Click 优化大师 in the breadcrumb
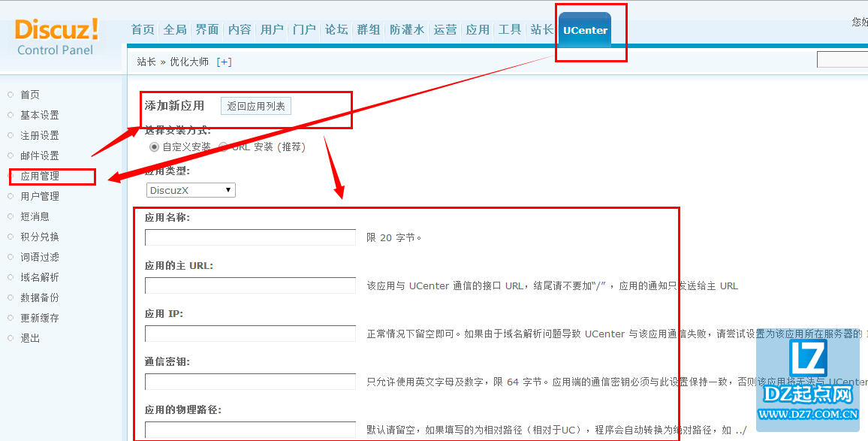 pyautogui.click(x=189, y=62)
